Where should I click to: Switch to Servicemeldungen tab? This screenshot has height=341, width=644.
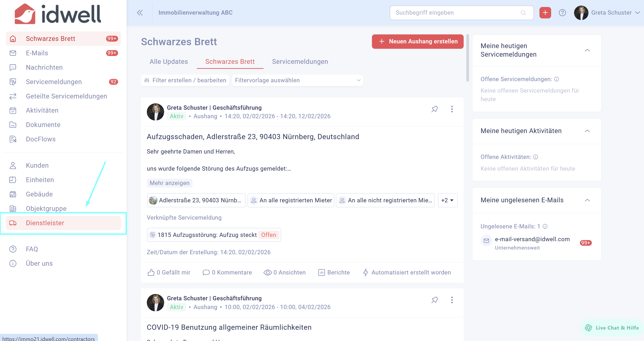point(300,62)
